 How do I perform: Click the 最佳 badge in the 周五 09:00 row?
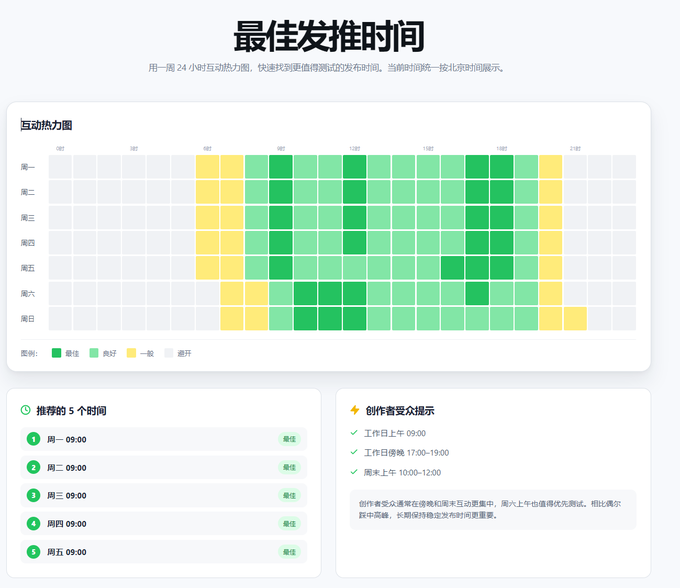(x=289, y=552)
